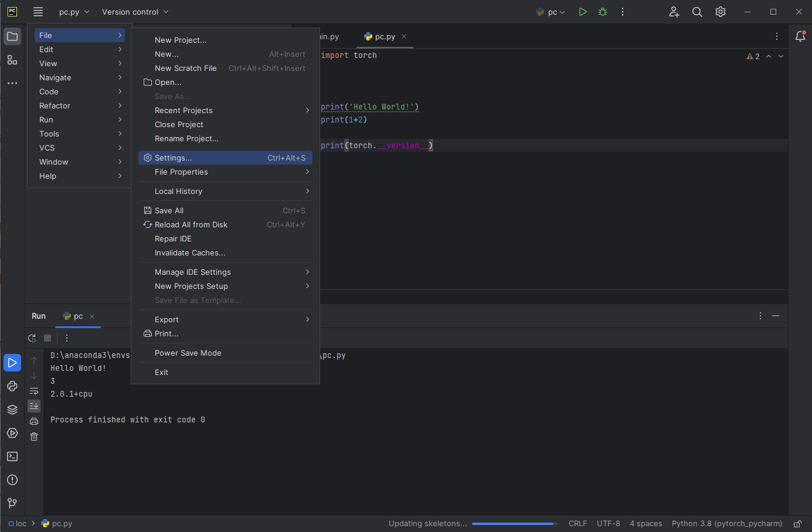The width and height of the screenshot is (812, 532).
Task: Click Close Project in File menu
Action: click(225, 124)
